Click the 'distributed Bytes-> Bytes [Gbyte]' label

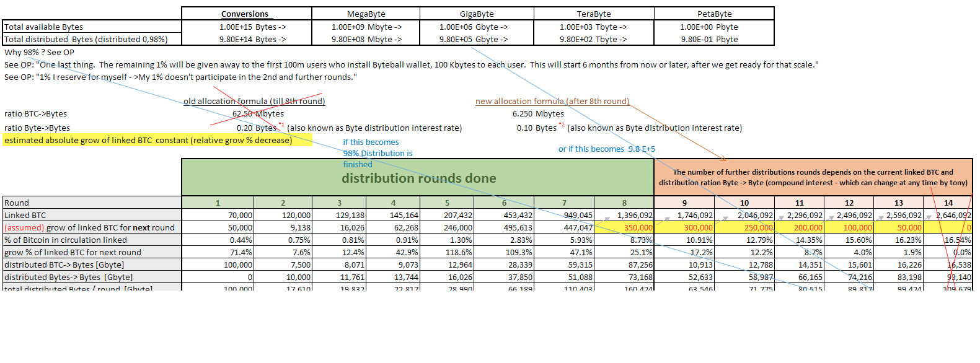pos(92,277)
